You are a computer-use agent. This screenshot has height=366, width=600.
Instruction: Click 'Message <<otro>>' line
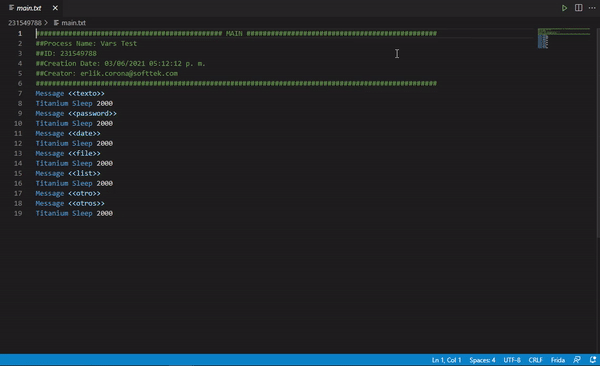(x=68, y=193)
